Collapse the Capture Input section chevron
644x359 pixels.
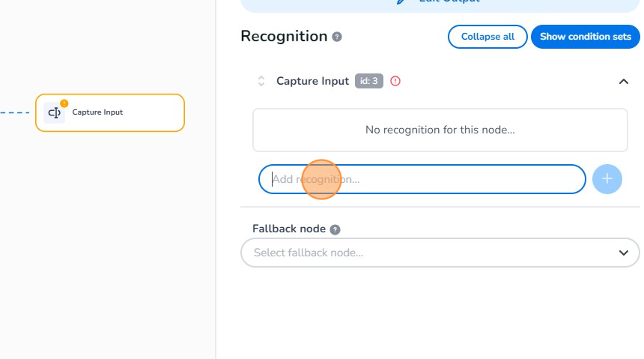tap(623, 81)
